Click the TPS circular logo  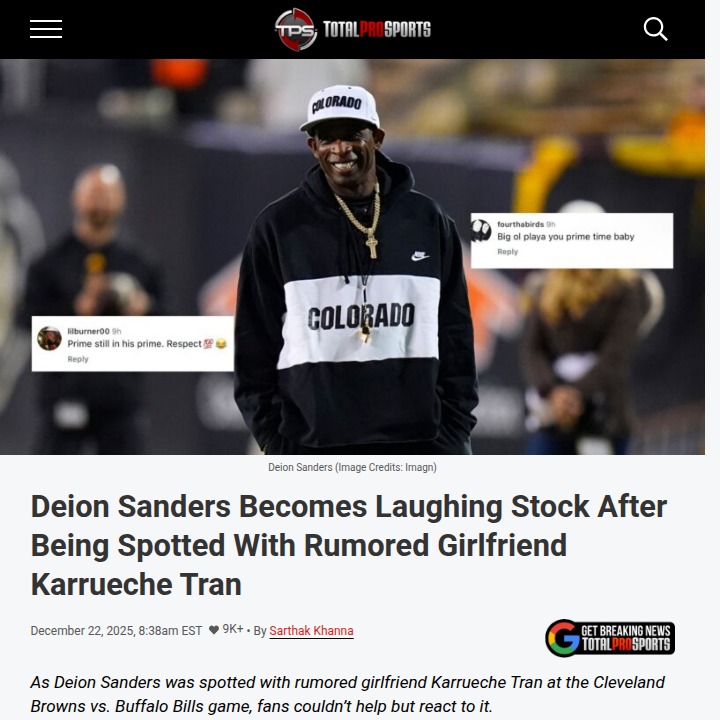click(296, 29)
